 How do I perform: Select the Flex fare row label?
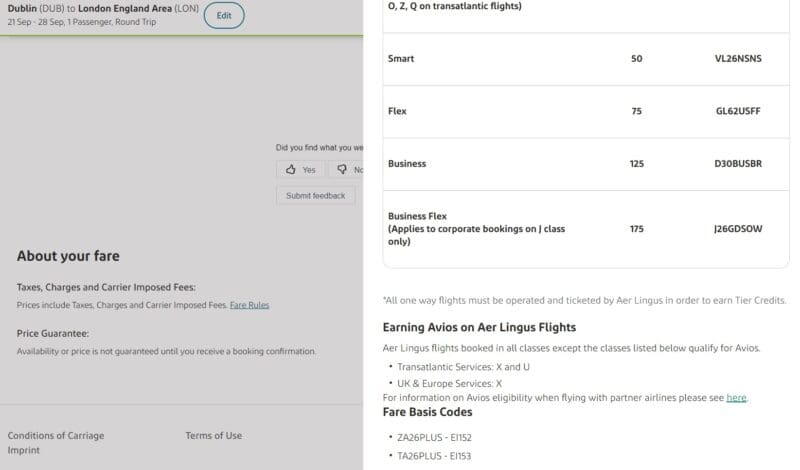[x=397, y=111]
